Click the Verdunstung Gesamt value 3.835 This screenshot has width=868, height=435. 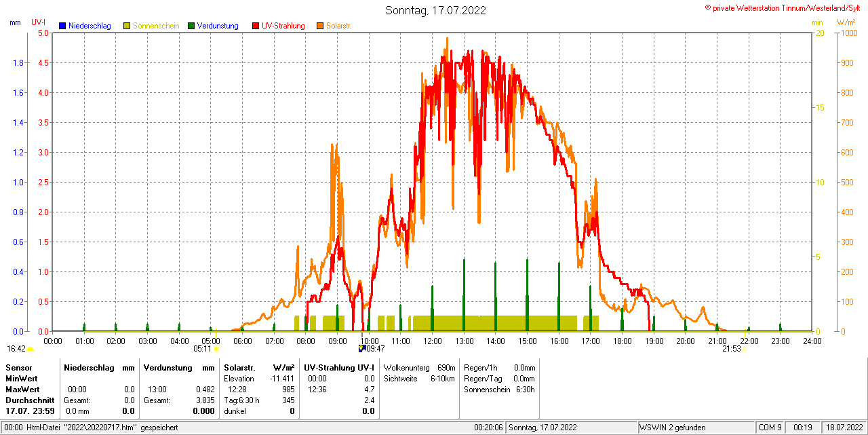pos(205,400)
